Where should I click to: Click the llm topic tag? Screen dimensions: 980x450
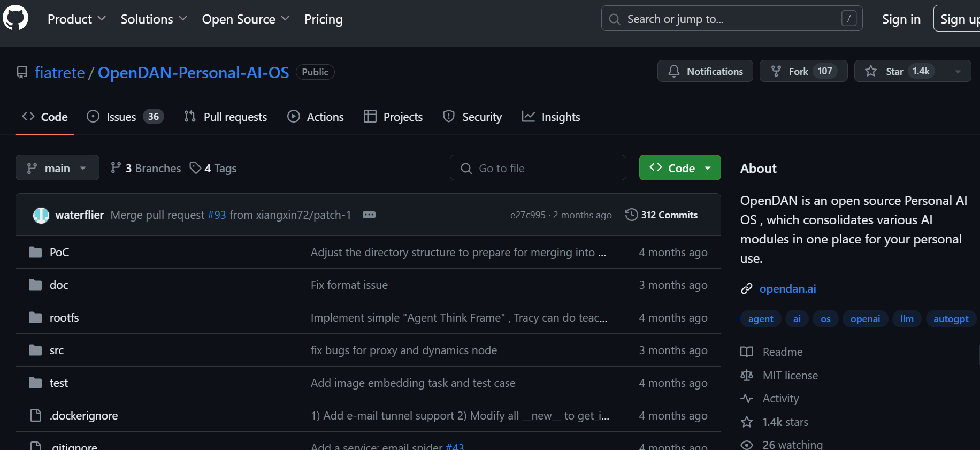(x=907, y=319)
